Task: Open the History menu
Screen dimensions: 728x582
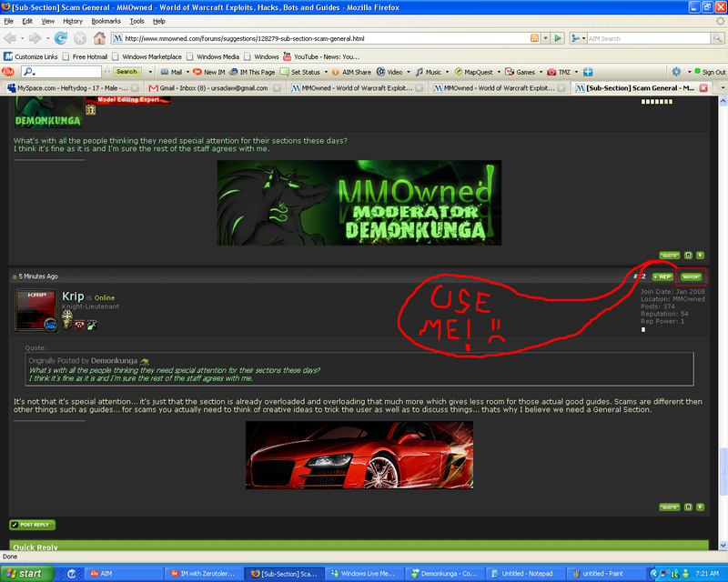Action: click(73, 21)
